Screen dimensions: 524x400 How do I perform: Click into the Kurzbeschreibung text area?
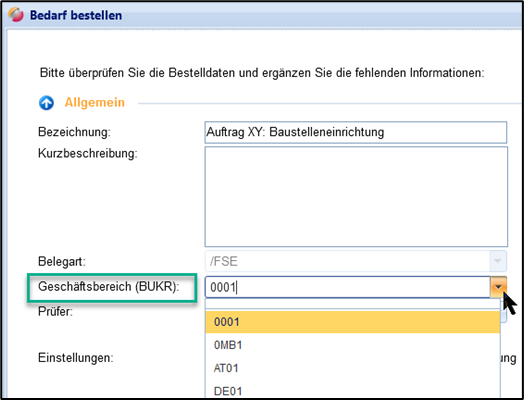356,196
